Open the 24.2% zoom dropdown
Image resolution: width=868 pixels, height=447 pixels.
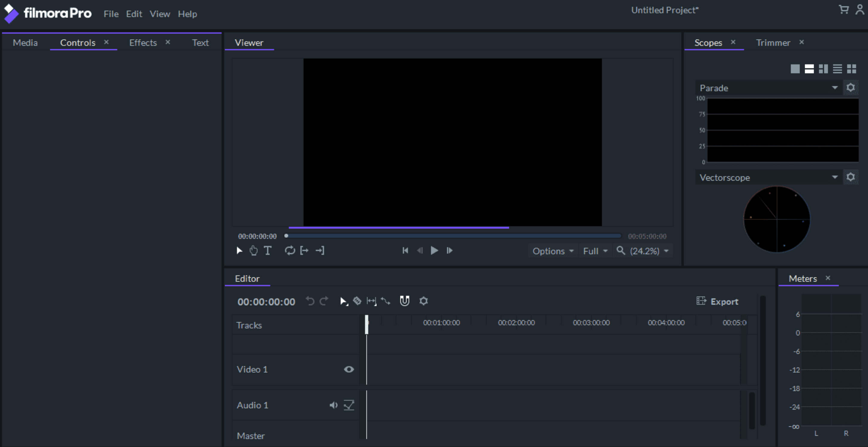point(649,251)
